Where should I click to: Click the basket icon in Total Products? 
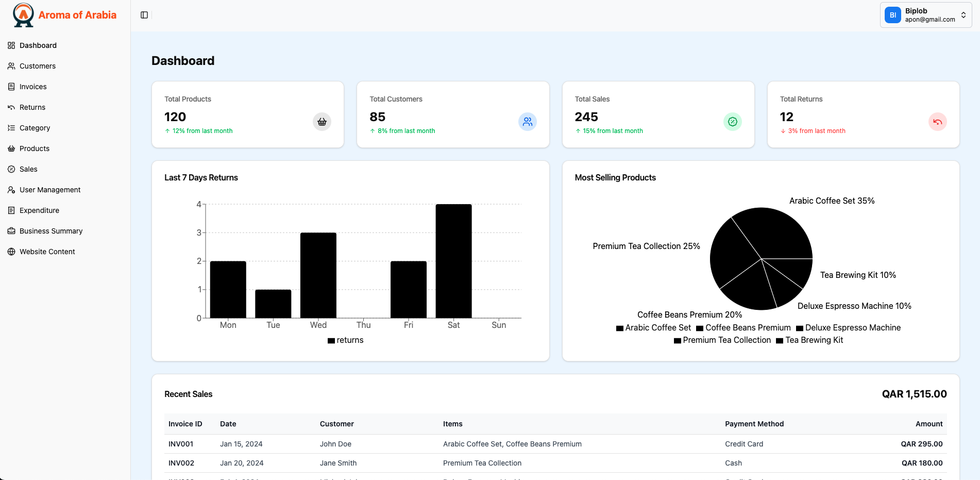pos(322,122)
